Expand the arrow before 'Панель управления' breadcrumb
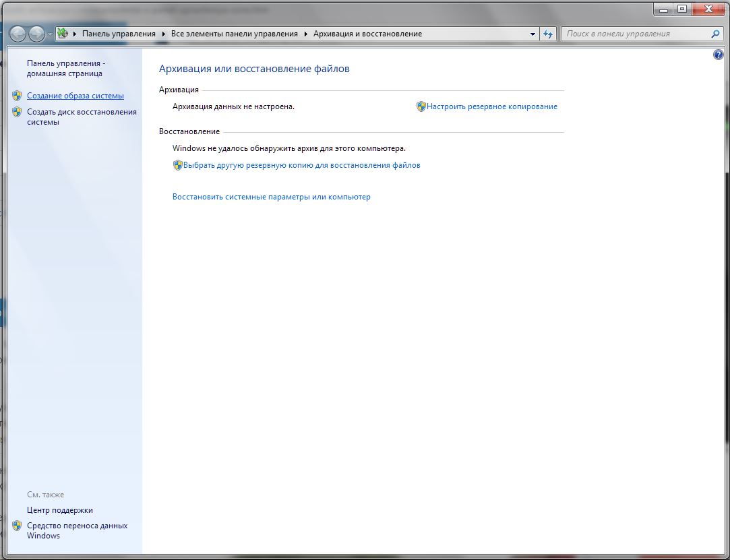730x560 pixels. coord(75,34)
